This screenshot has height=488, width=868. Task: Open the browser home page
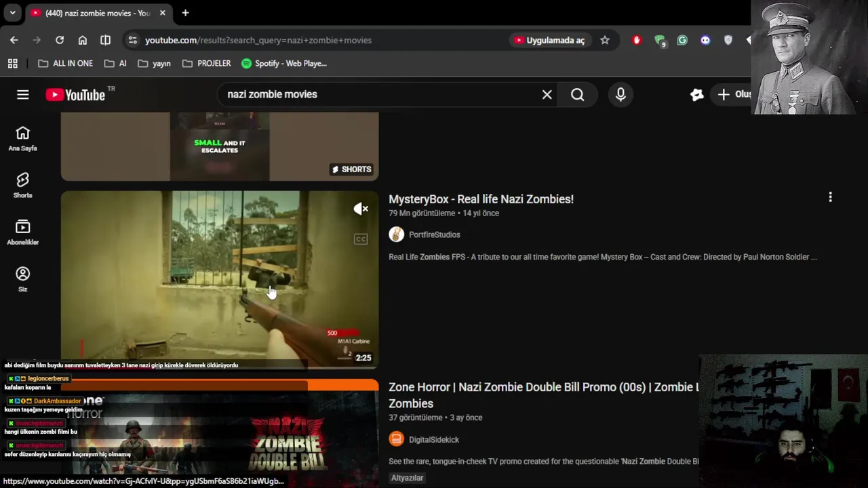[83, 40]
